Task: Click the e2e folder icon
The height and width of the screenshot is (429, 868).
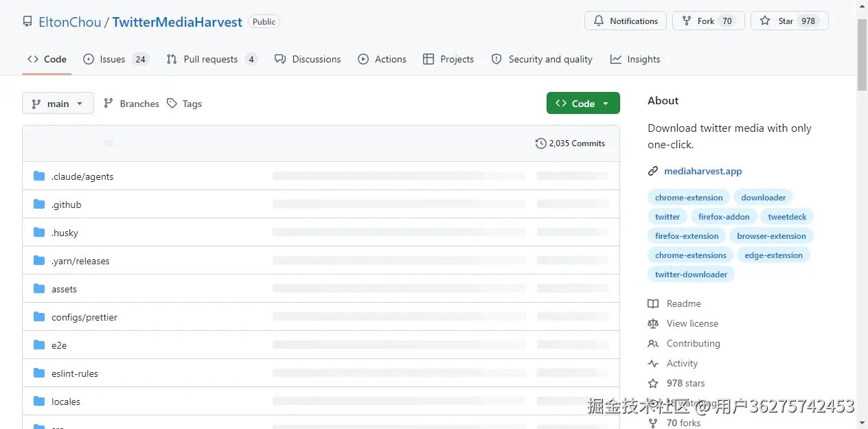Action: (39, 345)
